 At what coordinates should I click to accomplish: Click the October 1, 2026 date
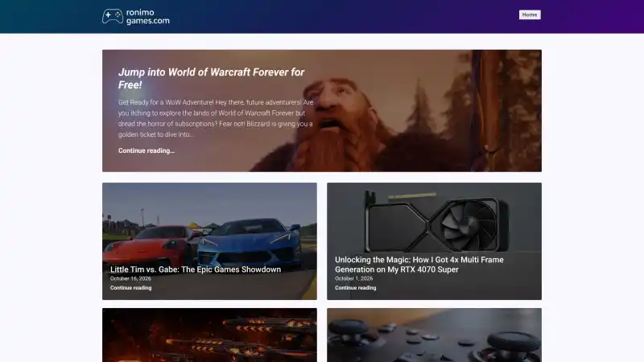point(353,278)
